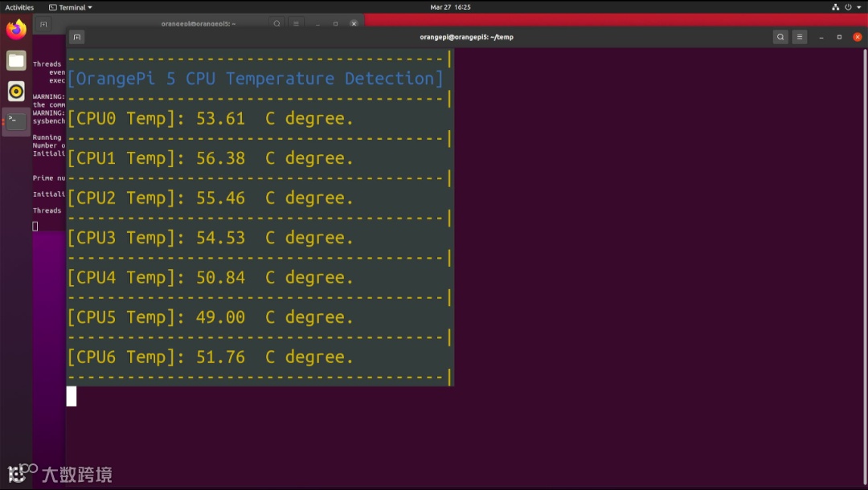Click the front terminal's title orangepi@orangepi5: ~/temp
The height and width of the screenshot is (490, 868).
point(467,37)
